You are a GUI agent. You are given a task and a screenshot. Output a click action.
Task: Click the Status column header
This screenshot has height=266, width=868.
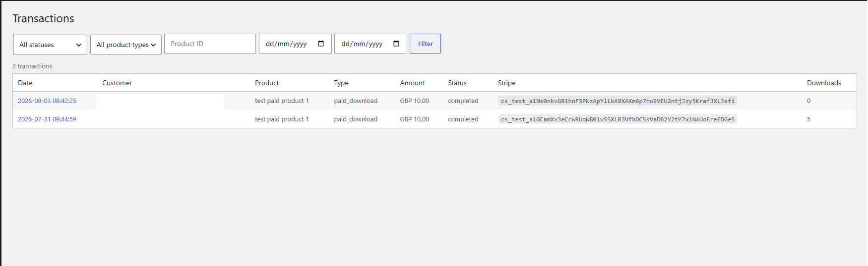[457, 83]
